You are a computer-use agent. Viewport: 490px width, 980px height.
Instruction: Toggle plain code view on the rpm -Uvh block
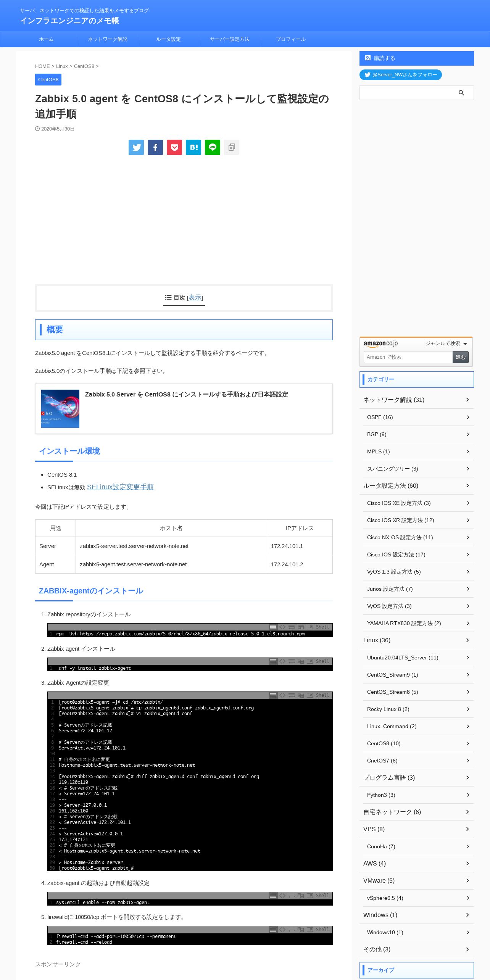pos(282,627)
